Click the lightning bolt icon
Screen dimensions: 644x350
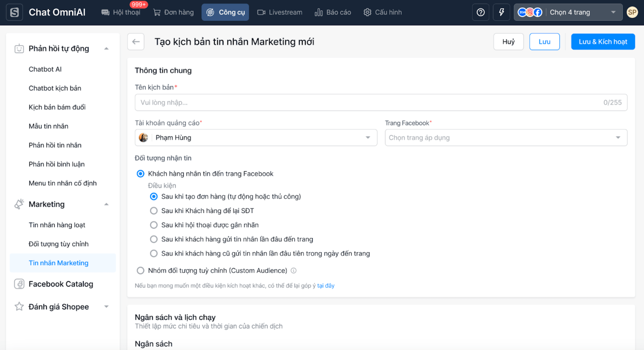pyautogui.click(x=501, y=12)
